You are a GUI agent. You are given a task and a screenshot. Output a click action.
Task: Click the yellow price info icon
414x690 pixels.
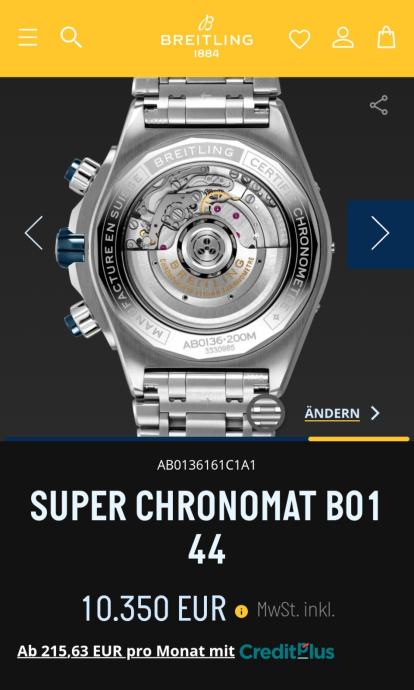(x=241, y=611)
